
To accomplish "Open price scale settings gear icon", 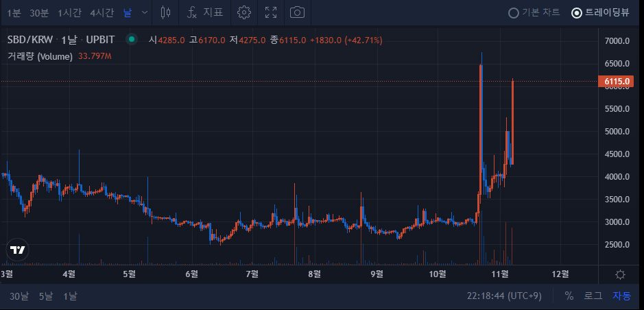I will click(621, 275).
